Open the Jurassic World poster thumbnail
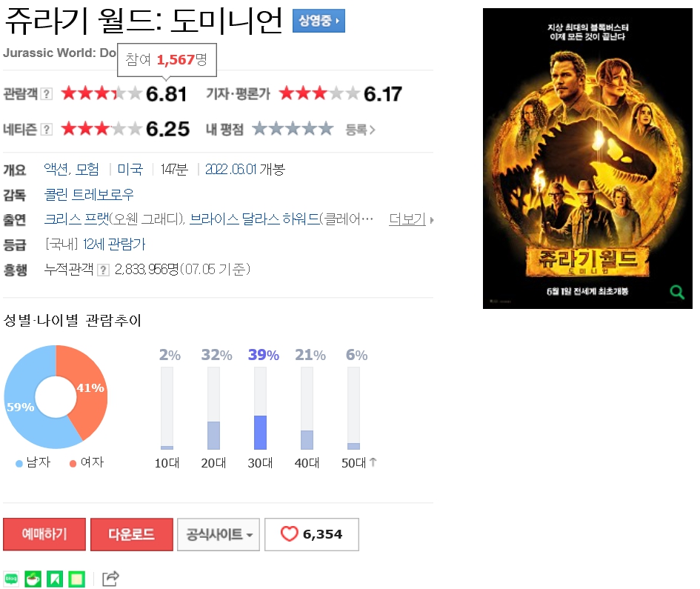Viewport: 700px width, 589px height. [x=587, y=159]
